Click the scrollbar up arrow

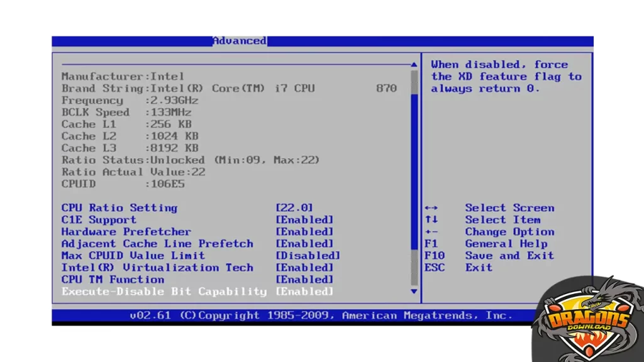[414, 65]
